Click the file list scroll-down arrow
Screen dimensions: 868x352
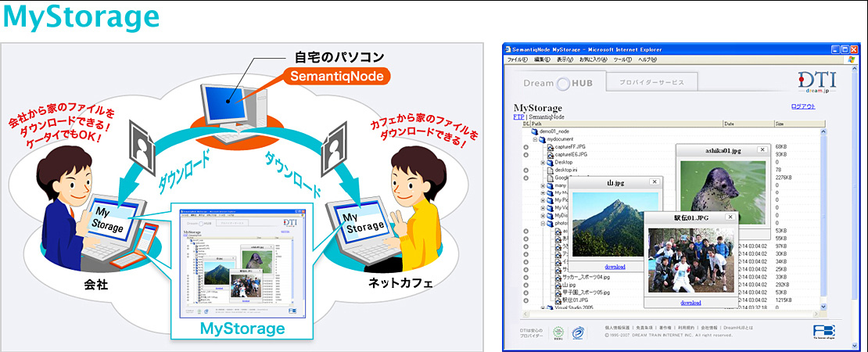point(823,306)
